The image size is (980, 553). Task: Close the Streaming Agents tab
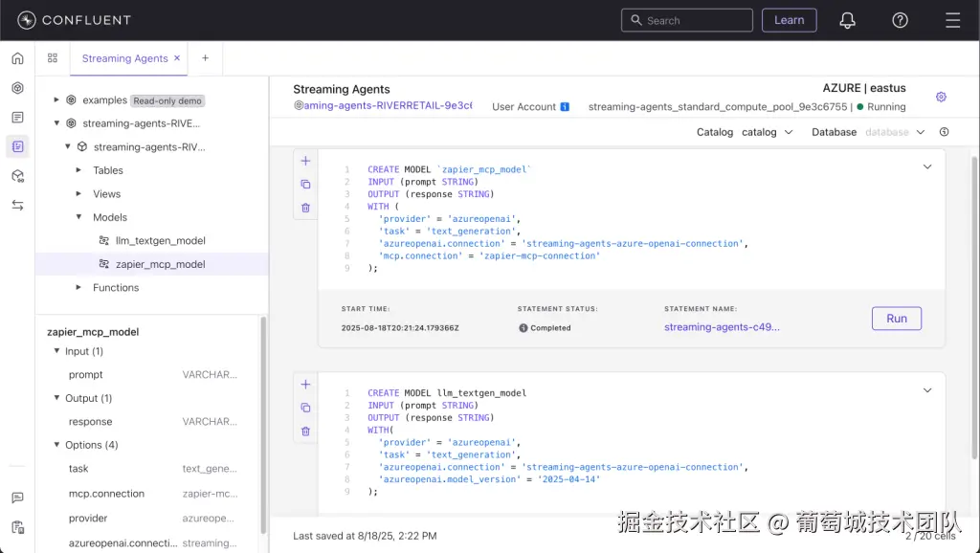(177, 58)
